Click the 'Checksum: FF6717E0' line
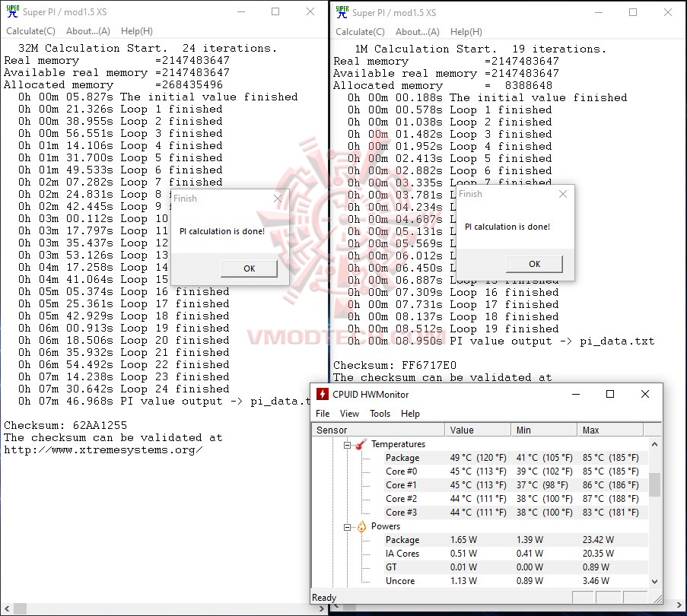 tap(395, 365)
